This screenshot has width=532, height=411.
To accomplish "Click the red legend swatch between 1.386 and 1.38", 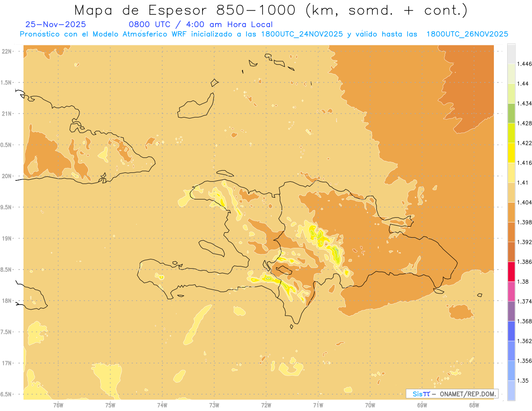I will tap(511, 271).
